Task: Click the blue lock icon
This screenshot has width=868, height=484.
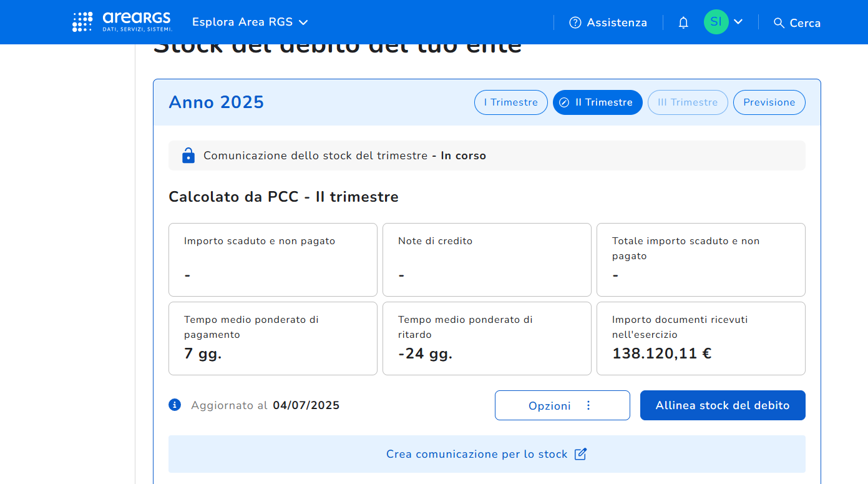Action: coord(188,156)
